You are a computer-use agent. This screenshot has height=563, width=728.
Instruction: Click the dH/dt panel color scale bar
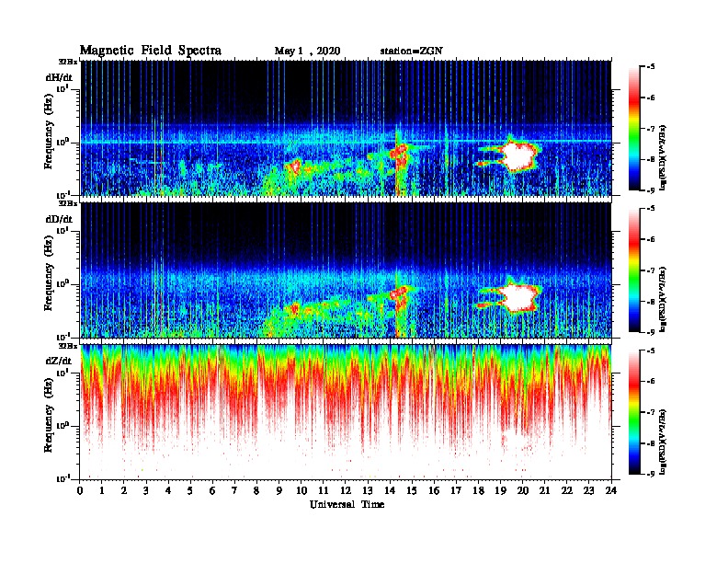pyautogui.click(x=634, y=129)
